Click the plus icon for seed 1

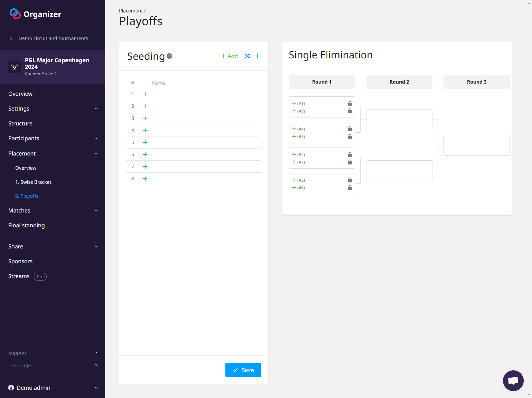[x=145, y=94]
